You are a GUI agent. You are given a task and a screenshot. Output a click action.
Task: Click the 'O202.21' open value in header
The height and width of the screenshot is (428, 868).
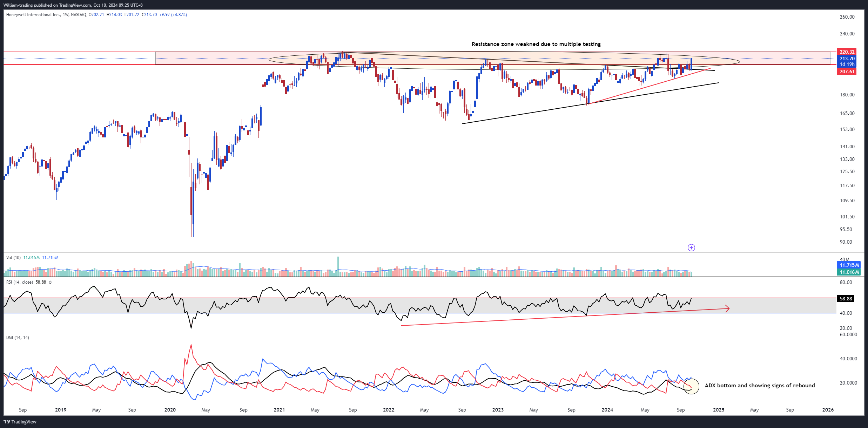point(96,15)
